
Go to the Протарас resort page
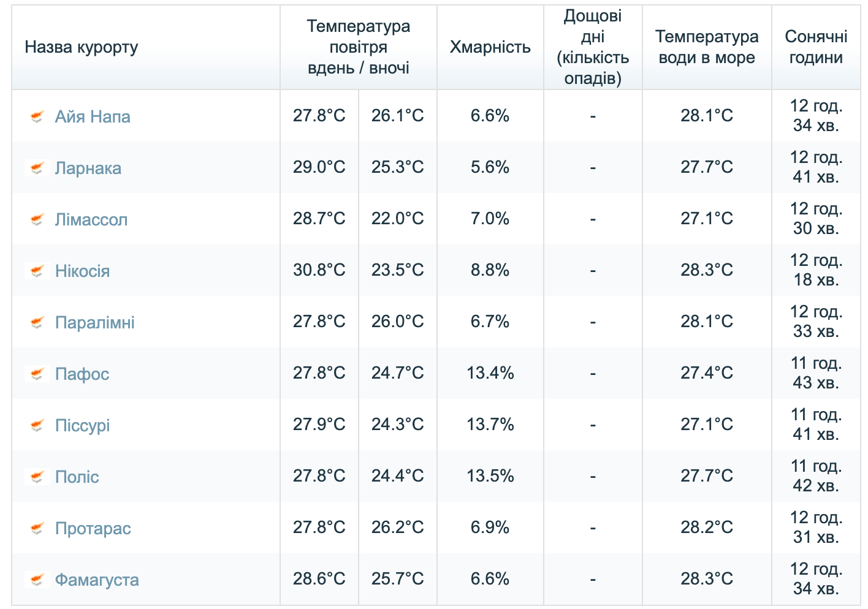tap(93, 528)
